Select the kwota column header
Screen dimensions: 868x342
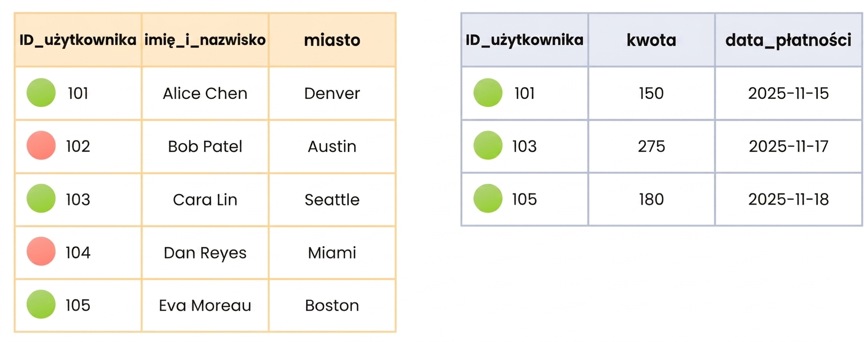click(x=651, y=40)
